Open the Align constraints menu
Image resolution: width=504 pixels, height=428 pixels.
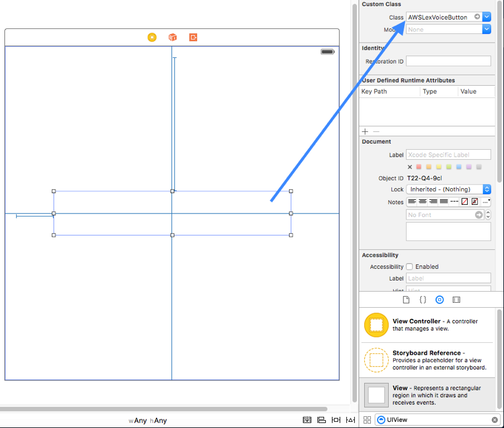pos(322,420)
